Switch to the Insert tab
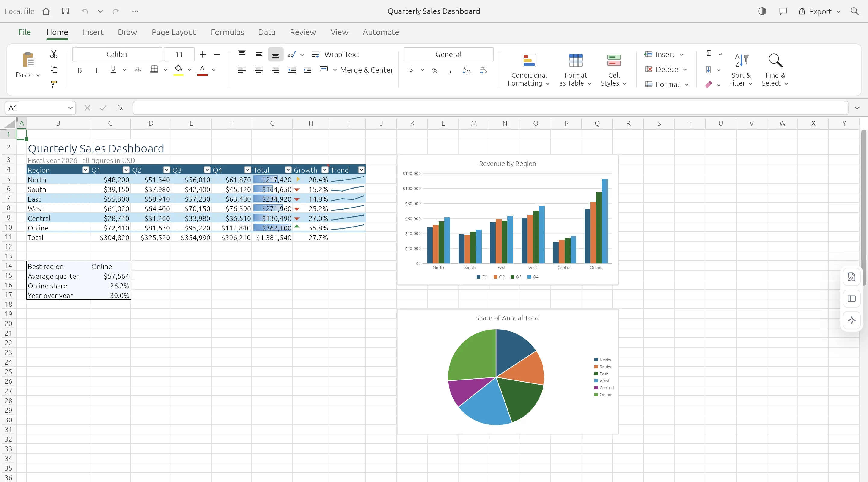The width and height of the screenshot is (868, 482). (x=93, y=32)
